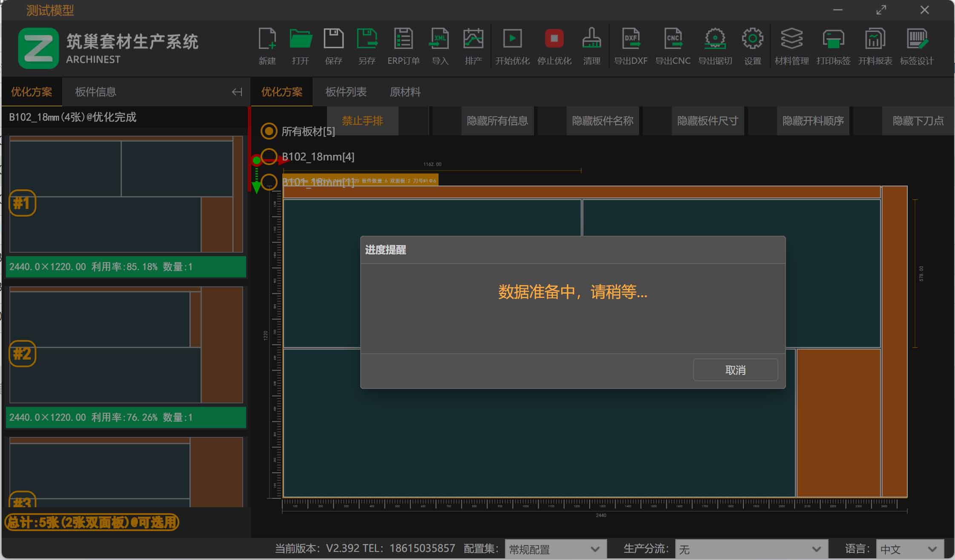The width and height of the screenshot is (955, 560).
Task: Select the 所有板材[5] radio button
Action: point(269,131)
